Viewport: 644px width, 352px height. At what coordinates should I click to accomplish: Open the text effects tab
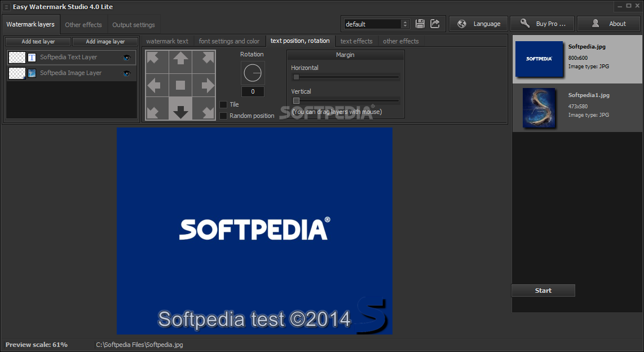(356, 41)
